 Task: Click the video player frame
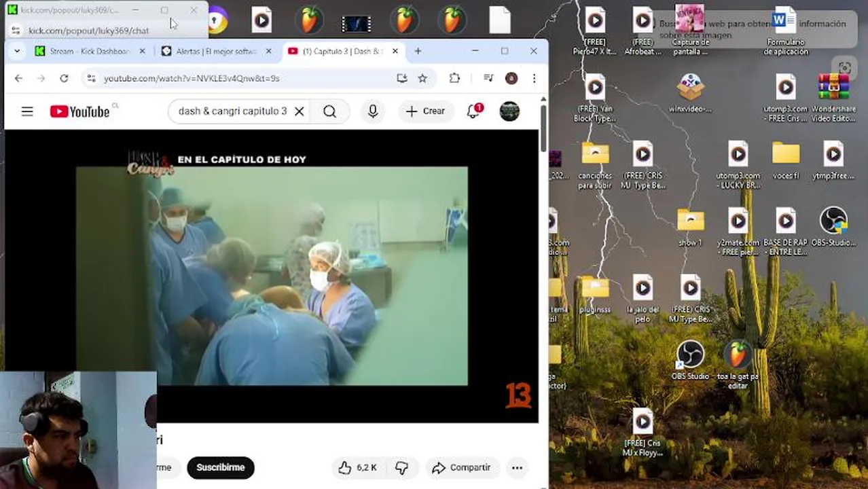(x=272, y=276)
